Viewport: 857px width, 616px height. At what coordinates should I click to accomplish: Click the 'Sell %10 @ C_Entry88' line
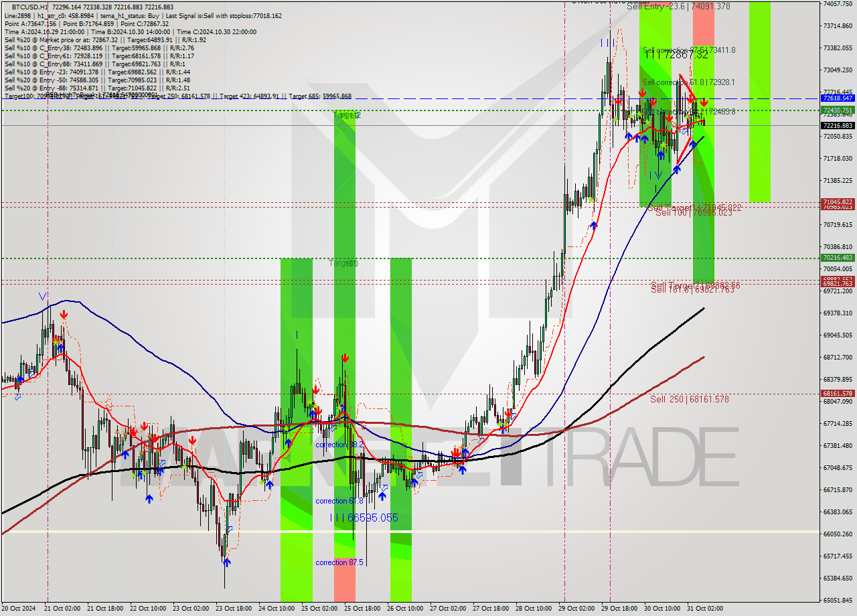(94, 64)
